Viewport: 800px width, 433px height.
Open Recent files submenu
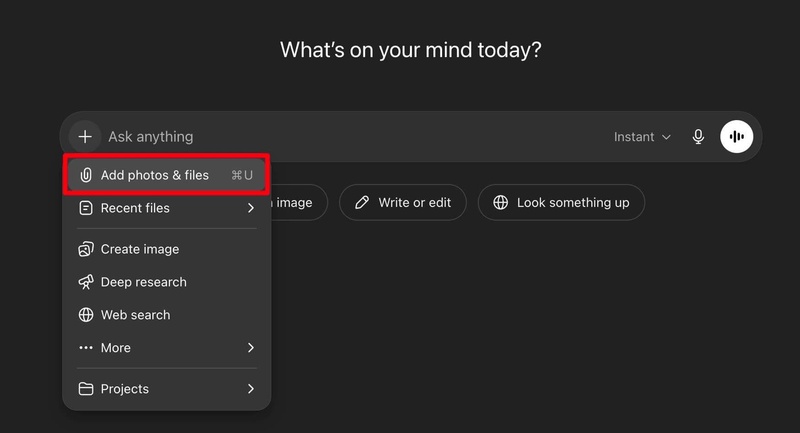(x=166, y=208)
